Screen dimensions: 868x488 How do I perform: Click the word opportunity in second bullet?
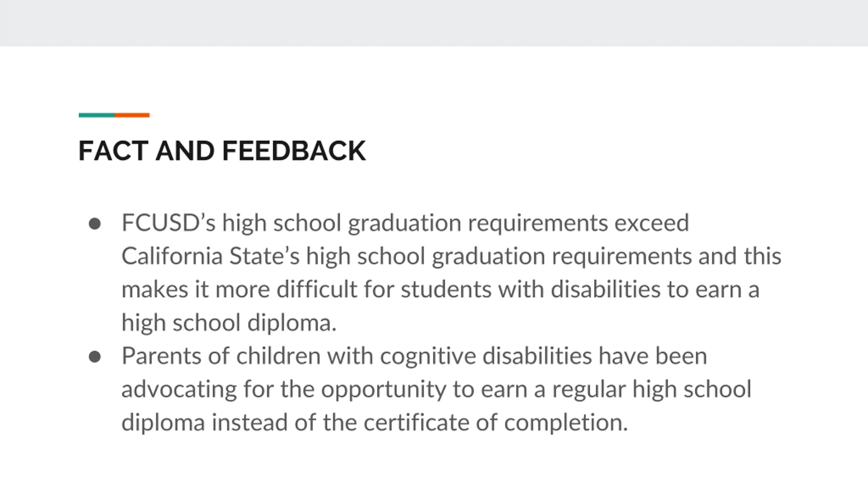click(383, 390)
